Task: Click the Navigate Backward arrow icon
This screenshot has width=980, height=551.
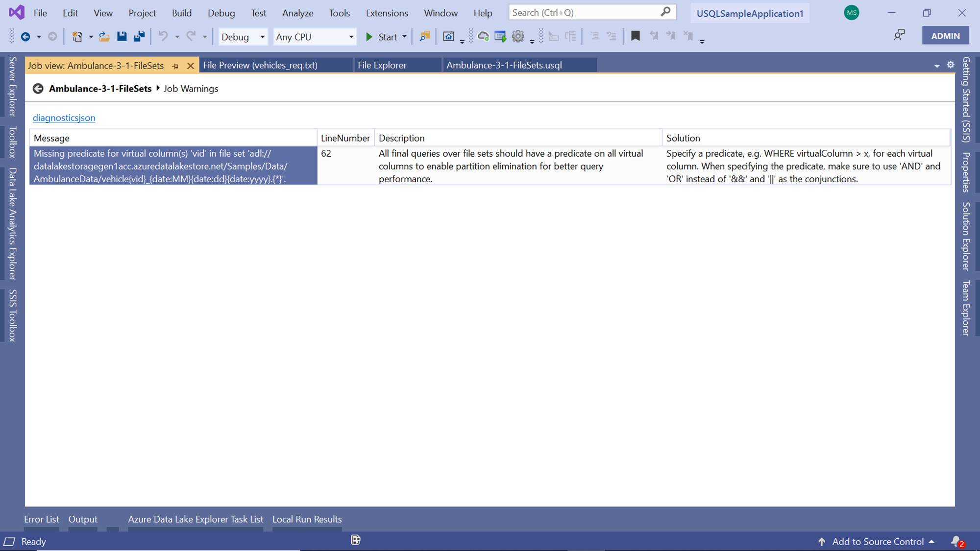Action: click(x=25, y=37)
